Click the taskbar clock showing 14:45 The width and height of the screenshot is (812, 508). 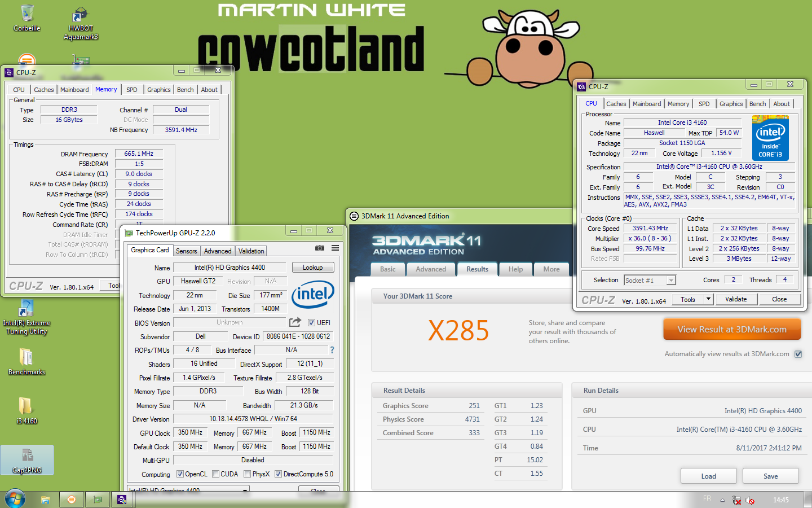pos(781,500)
